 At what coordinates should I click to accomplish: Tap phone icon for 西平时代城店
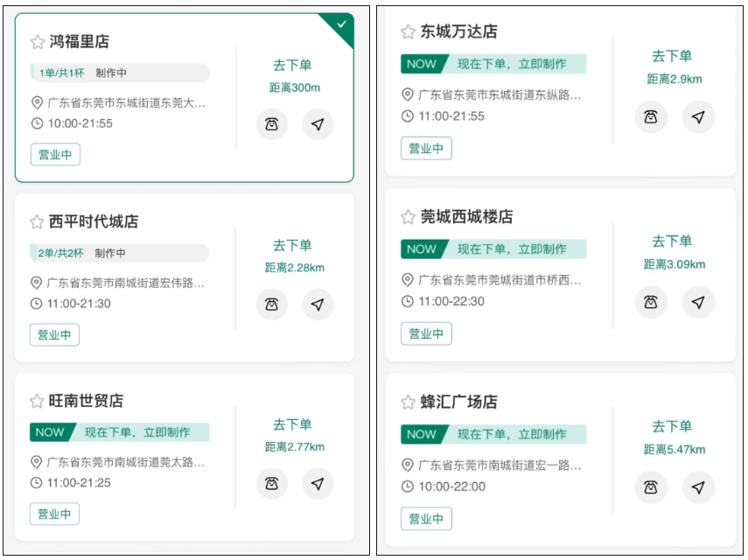pyautogui.click(x=272, y=304)
